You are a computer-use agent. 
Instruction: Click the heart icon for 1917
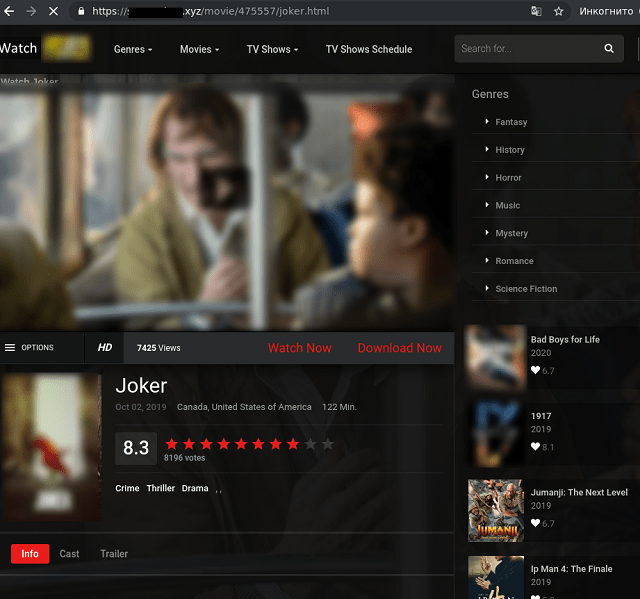click(535, 446)
